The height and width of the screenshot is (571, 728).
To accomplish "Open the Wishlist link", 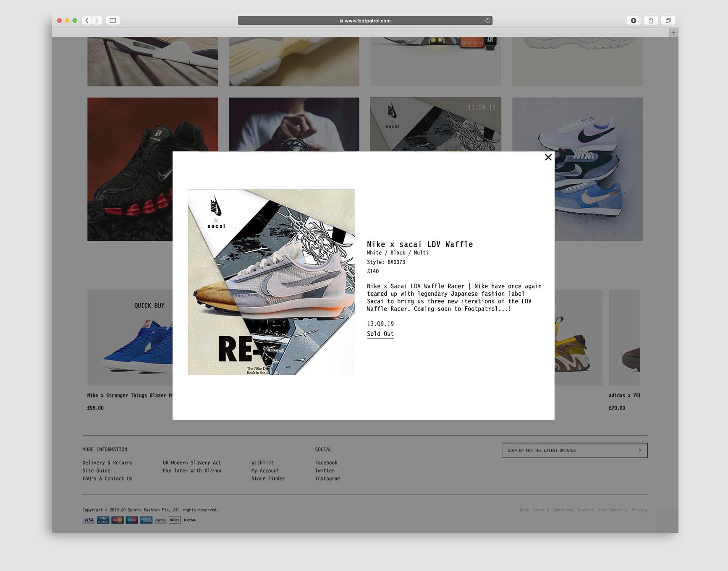I will 262,463.
